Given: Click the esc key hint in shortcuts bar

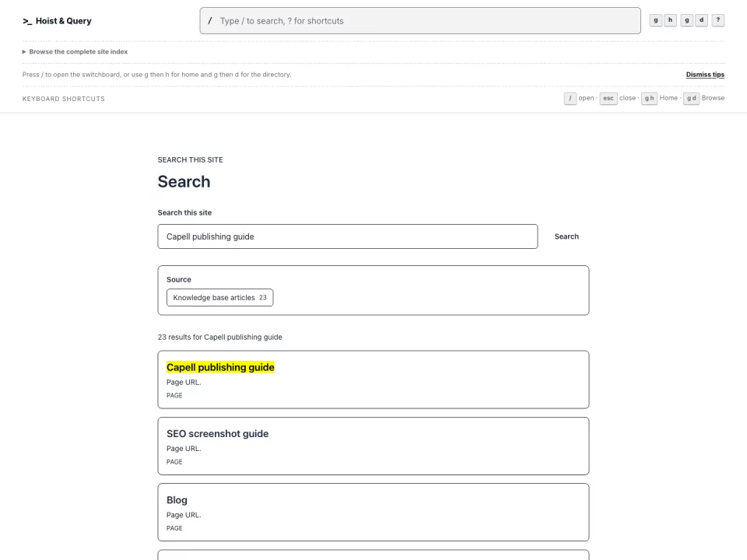Looking at the screenshot, I should [608, 98].
